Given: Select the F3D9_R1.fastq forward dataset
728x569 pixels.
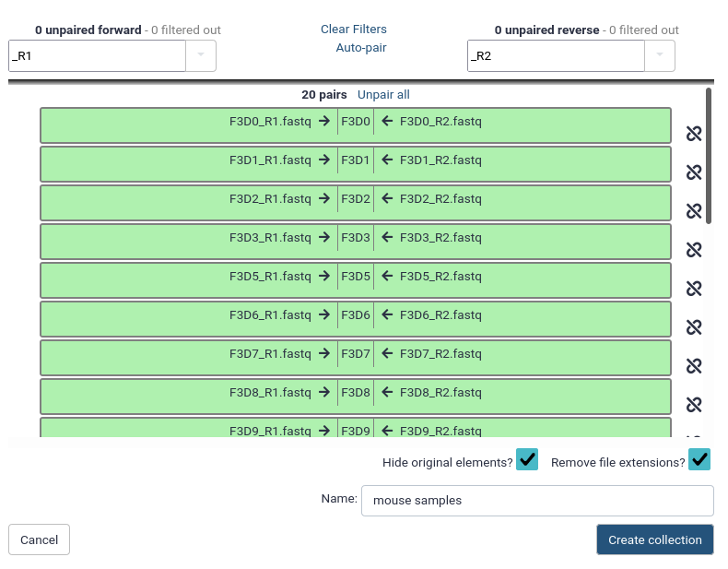Looking at the screenshot, I should point(270,431).
